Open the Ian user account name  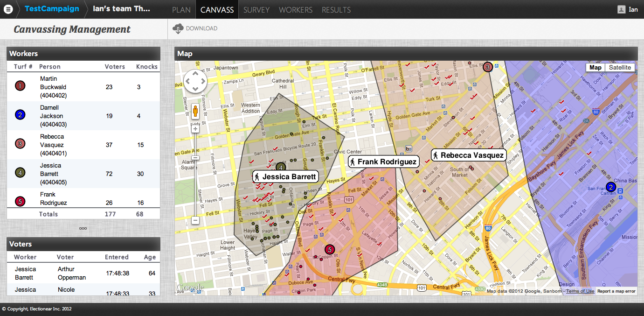click(x=633, y=9)
